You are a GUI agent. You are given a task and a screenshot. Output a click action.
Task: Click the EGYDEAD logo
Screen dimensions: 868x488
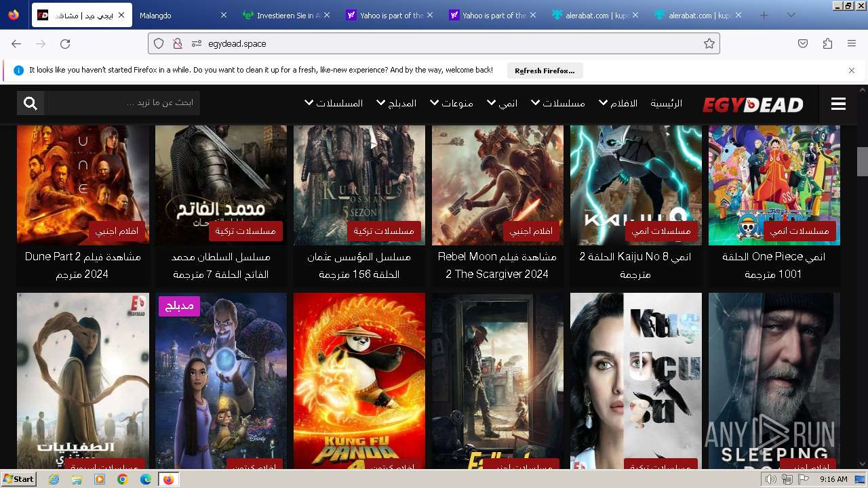point(753,104)
